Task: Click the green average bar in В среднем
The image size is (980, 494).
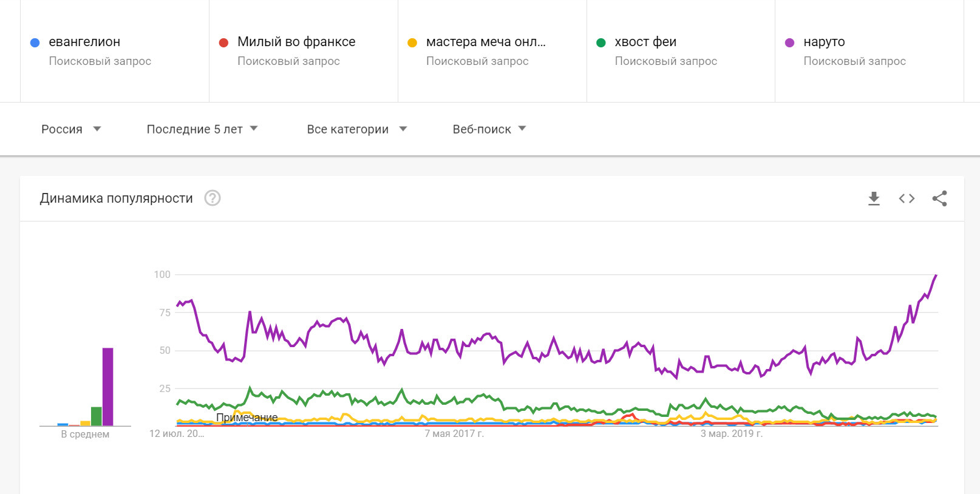Action: [96, 416]
